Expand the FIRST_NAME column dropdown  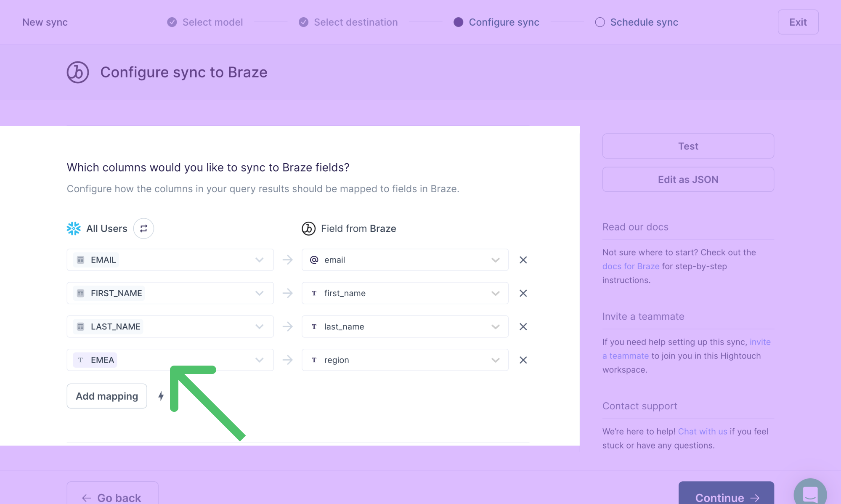click(x=259, y=293)
